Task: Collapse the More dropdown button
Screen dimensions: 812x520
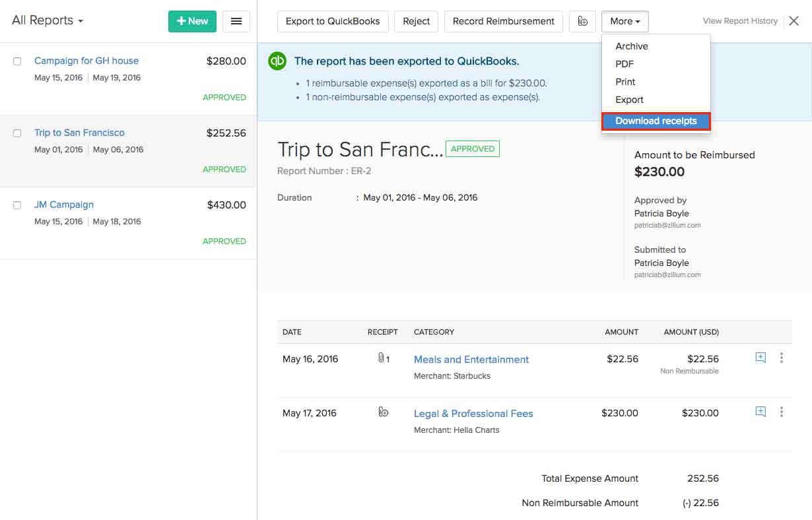Action: (x=625, y=21)
